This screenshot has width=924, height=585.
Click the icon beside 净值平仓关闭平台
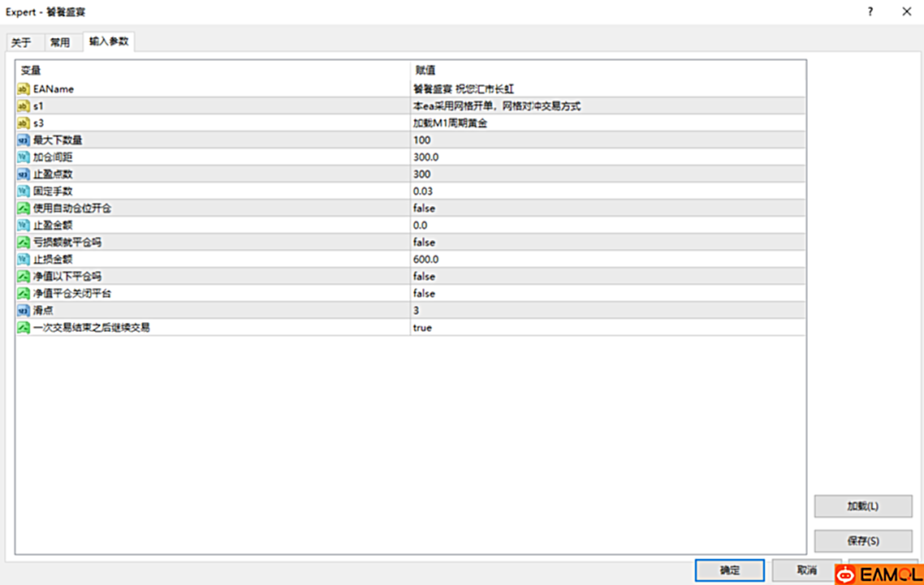24,294
